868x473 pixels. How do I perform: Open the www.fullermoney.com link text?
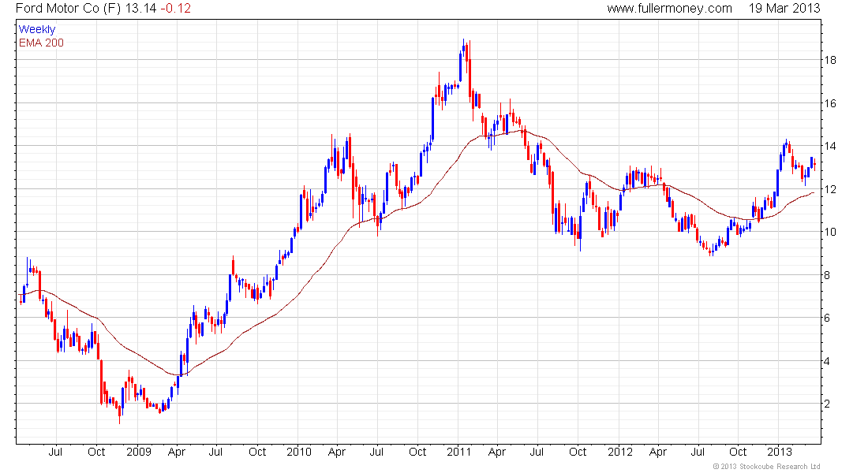click(669, 9)
